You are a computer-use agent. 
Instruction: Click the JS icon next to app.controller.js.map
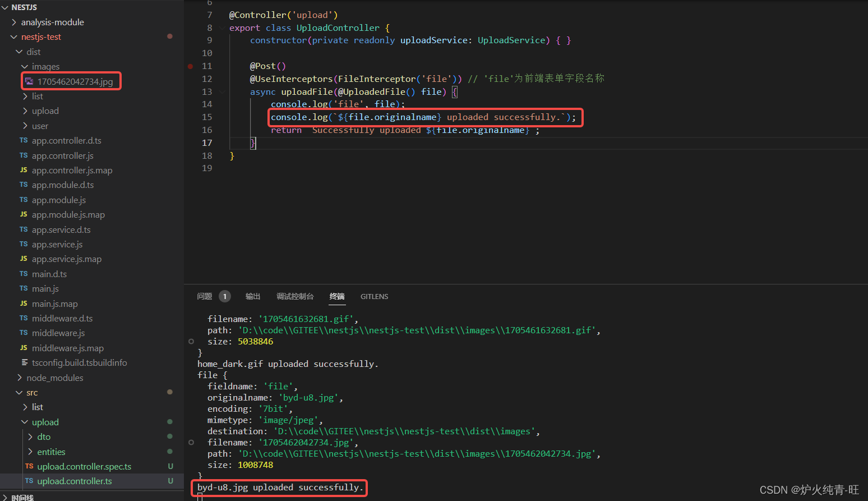(25, 170)
